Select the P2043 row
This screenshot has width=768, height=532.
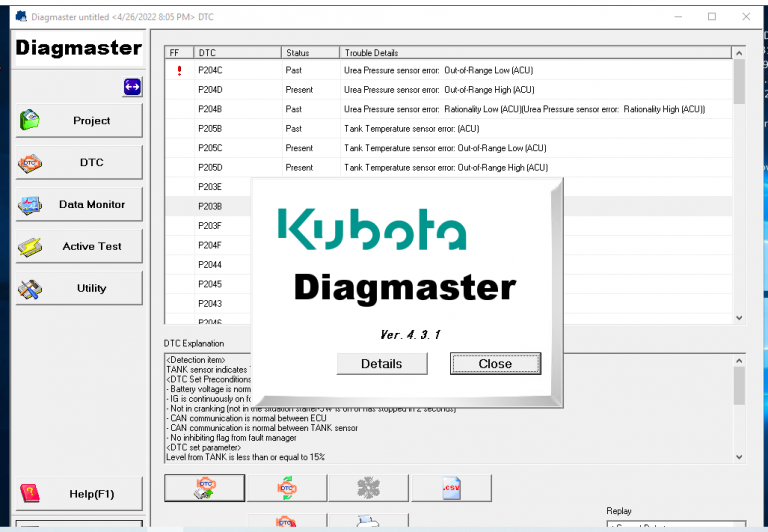210,304
